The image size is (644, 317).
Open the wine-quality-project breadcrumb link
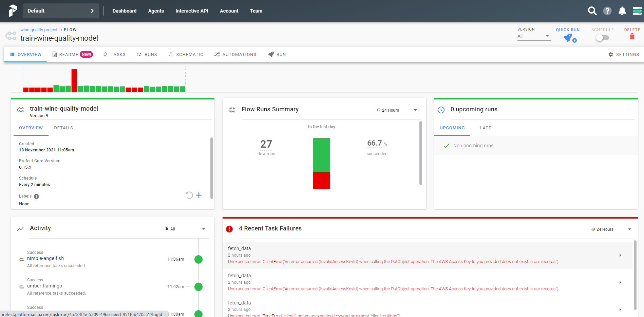pos(39,30)
